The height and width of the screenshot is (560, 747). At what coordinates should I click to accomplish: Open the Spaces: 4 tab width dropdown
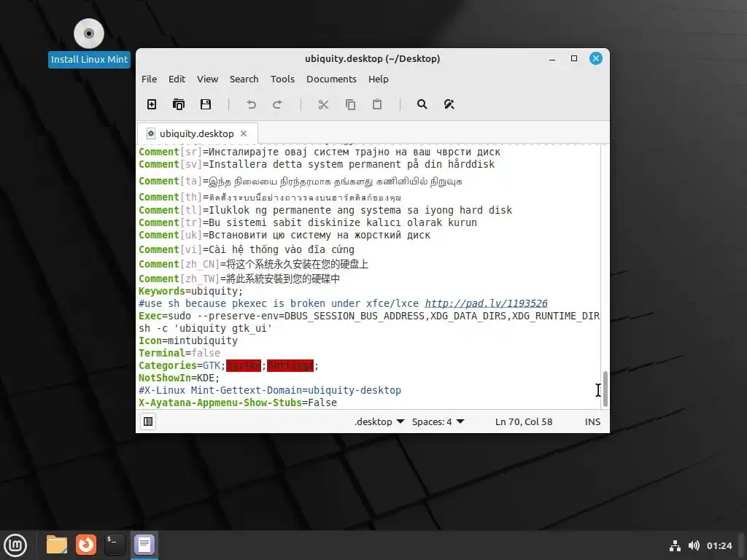pyautogui.click(x=438, y=422)
